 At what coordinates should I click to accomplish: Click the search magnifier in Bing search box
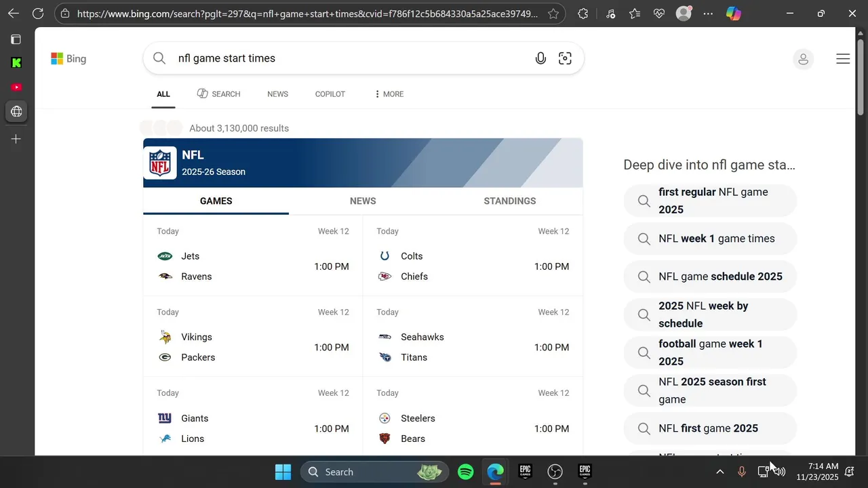[x=159, y=58]
